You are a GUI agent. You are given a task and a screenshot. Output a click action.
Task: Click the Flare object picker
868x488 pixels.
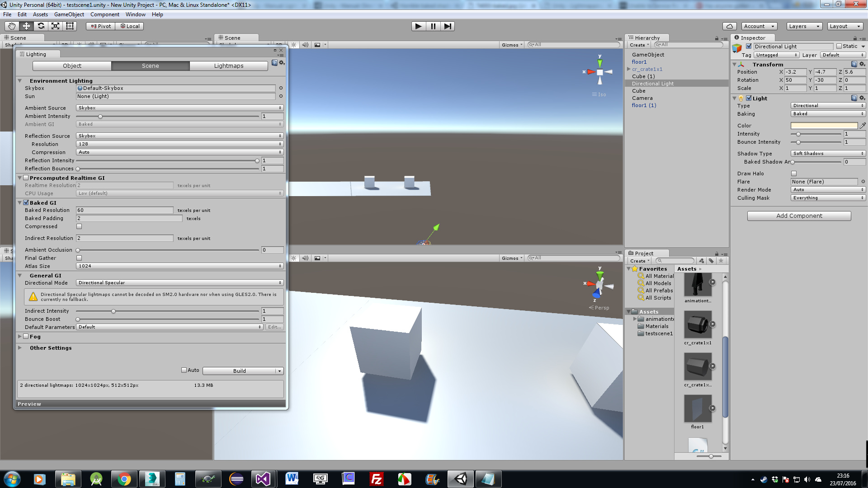863,182
